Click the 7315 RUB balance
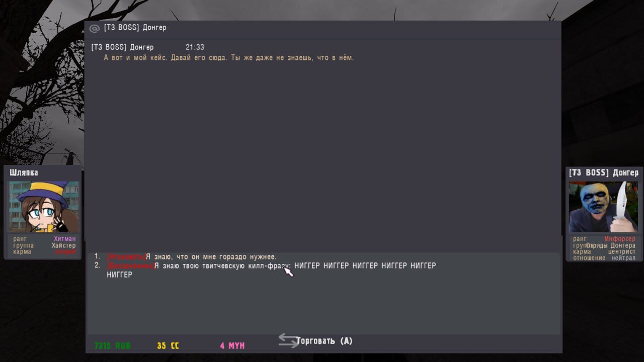This screenshot has height=362, width=644. click(112, 346)
